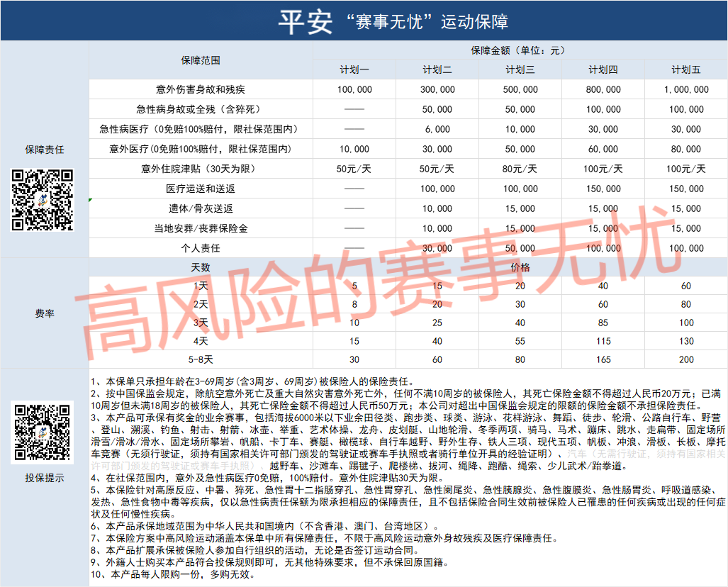Screen dimensions: 728x587
Task: Click the title 平安“赛事无忧”运动保障
Action: coord(393,21)
